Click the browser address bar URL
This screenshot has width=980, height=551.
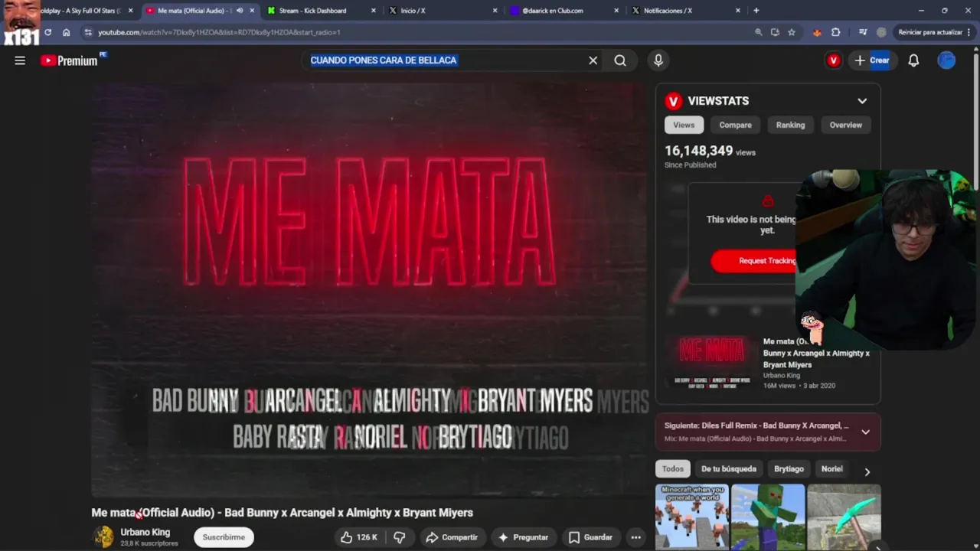pos(219,32)
